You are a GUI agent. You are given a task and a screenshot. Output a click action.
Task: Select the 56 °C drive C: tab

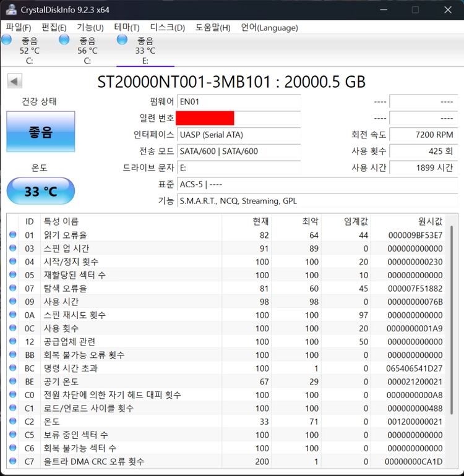pyautogui.click(x=87, y=50)
